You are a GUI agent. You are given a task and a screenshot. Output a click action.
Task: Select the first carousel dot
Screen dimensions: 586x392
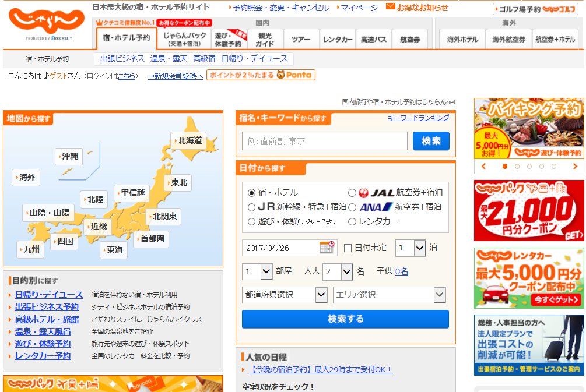point(505,167)
